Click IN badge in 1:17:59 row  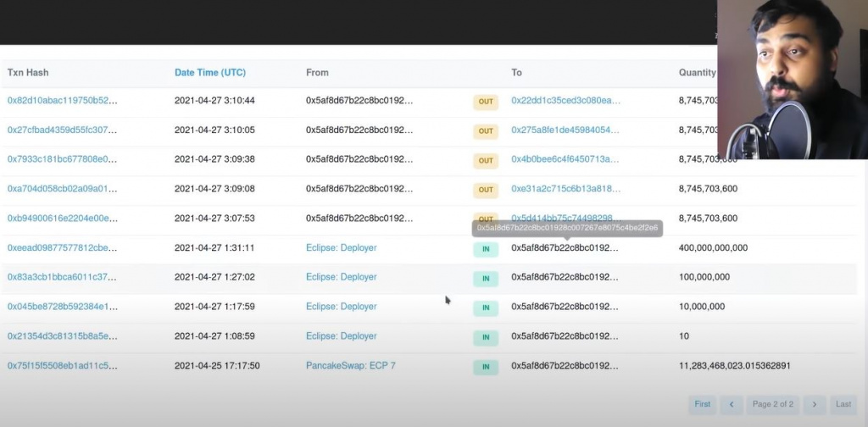pyautogui.click(x=486, y=308)
